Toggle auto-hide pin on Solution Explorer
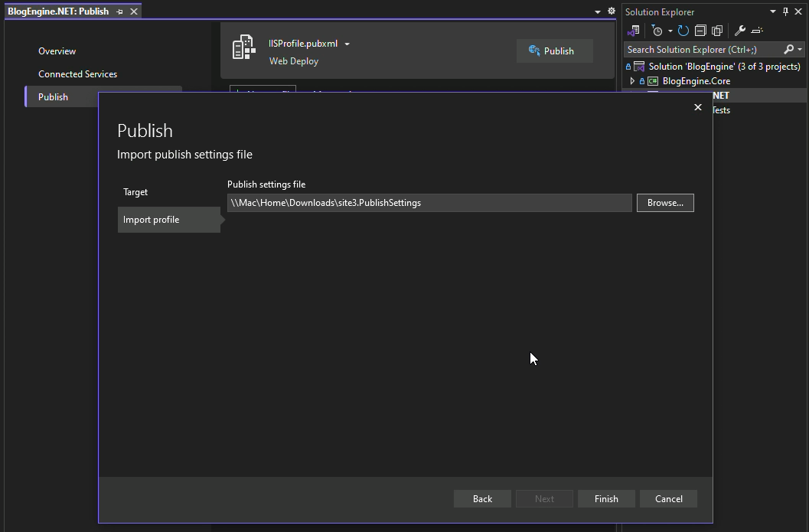Screen dimensions: 809x532 [x=786, y=11]
